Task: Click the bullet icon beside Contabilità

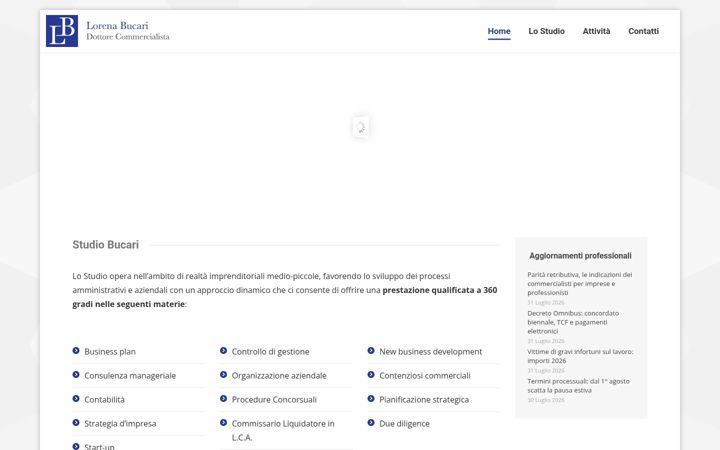Action: [76, 399]
